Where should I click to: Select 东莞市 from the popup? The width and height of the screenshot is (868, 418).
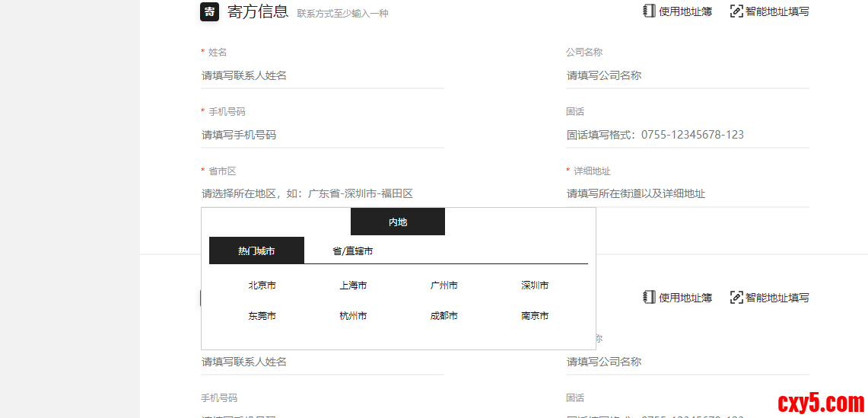[x=262, y=316]
